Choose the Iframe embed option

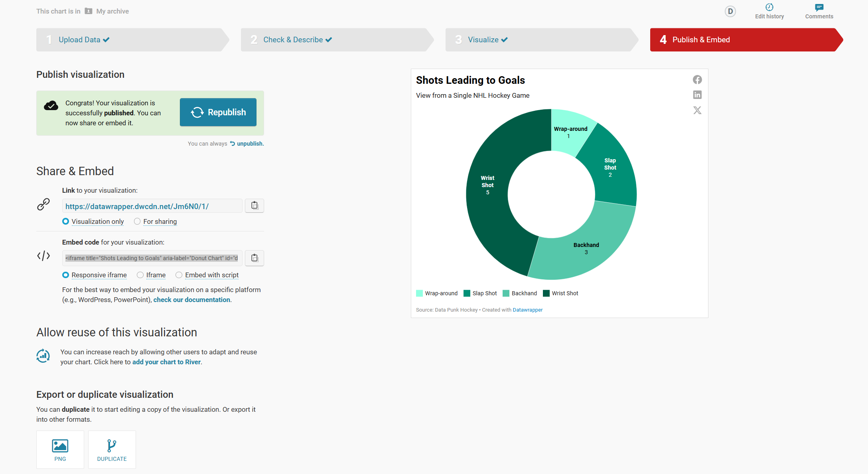[x=140, y=275]
